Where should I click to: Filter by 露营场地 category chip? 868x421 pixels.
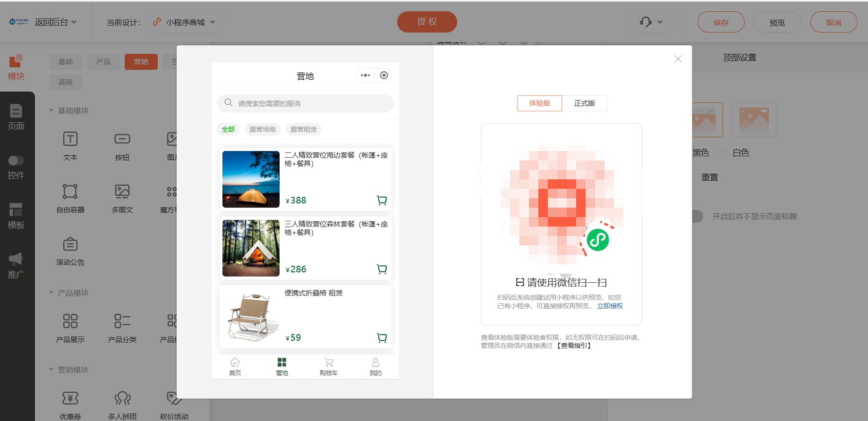[x=263, y=129]
